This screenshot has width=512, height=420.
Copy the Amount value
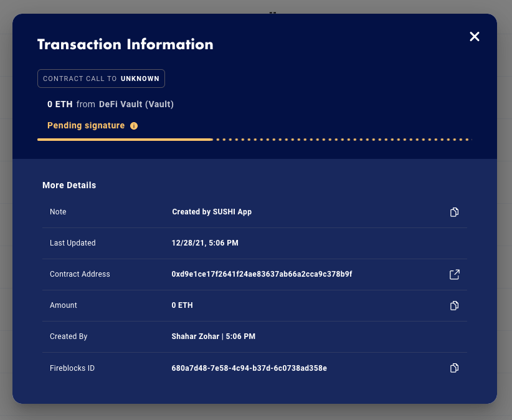pos(454,305)
